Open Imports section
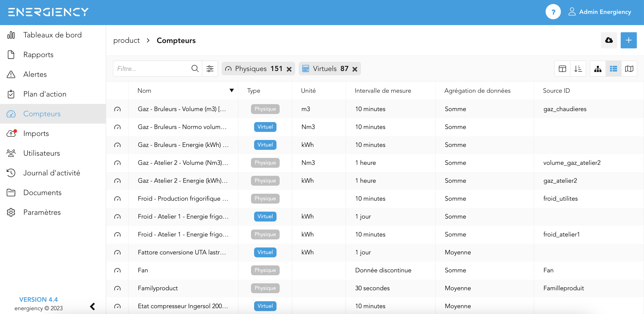Image resolution: width=644 pixels, height=314 pixels. 53,133
